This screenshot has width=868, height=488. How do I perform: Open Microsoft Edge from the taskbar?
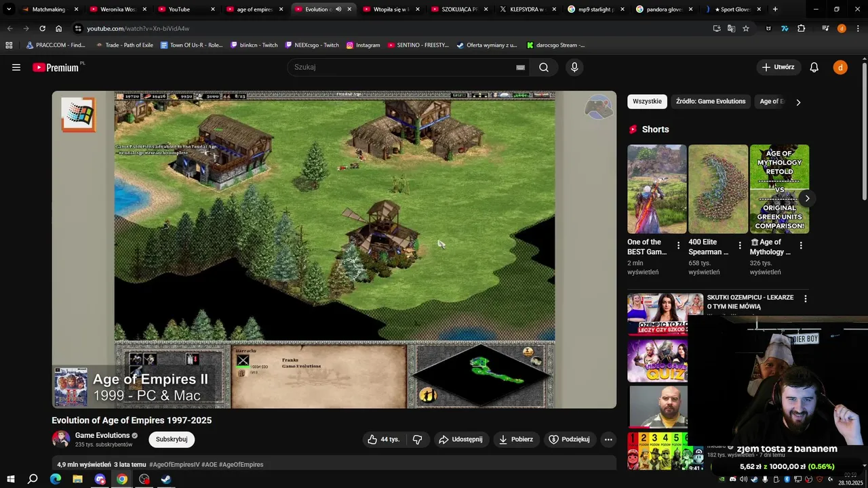coord(56,479)
